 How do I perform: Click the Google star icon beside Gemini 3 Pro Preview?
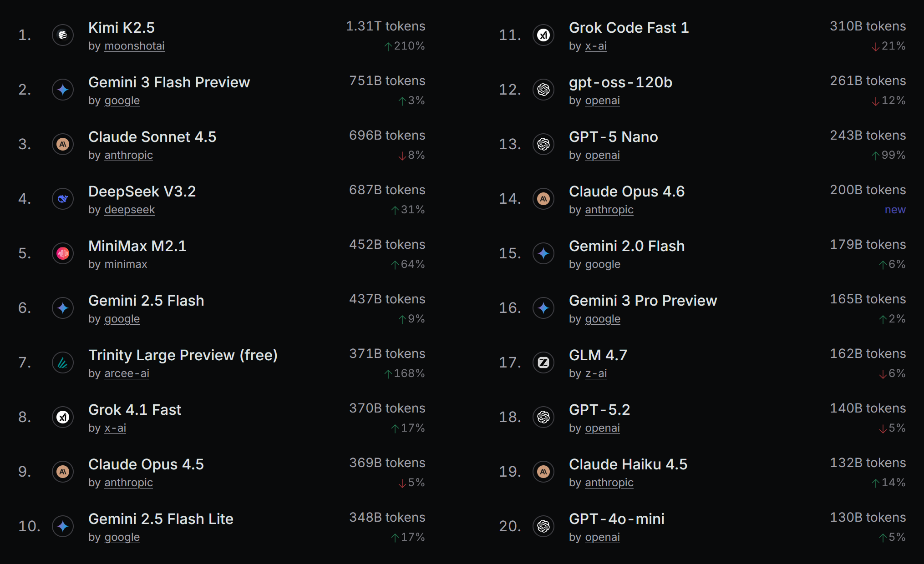pos(543,308)
